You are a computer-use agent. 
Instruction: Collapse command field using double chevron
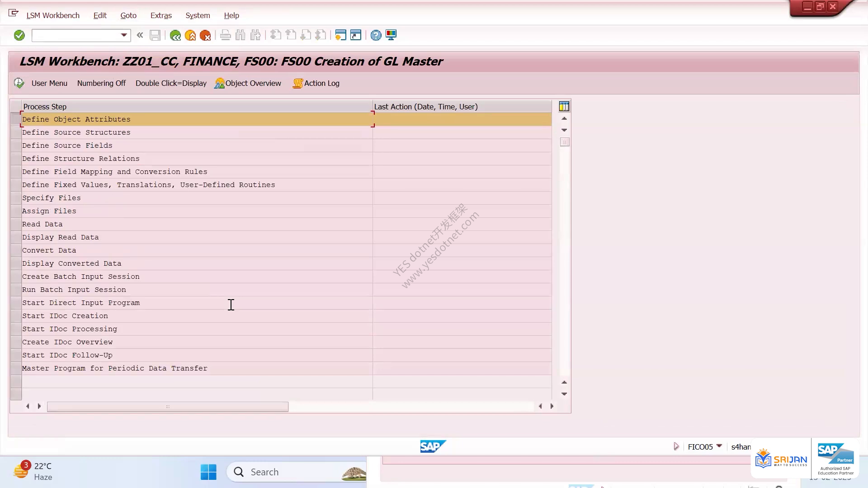[140, 35]
